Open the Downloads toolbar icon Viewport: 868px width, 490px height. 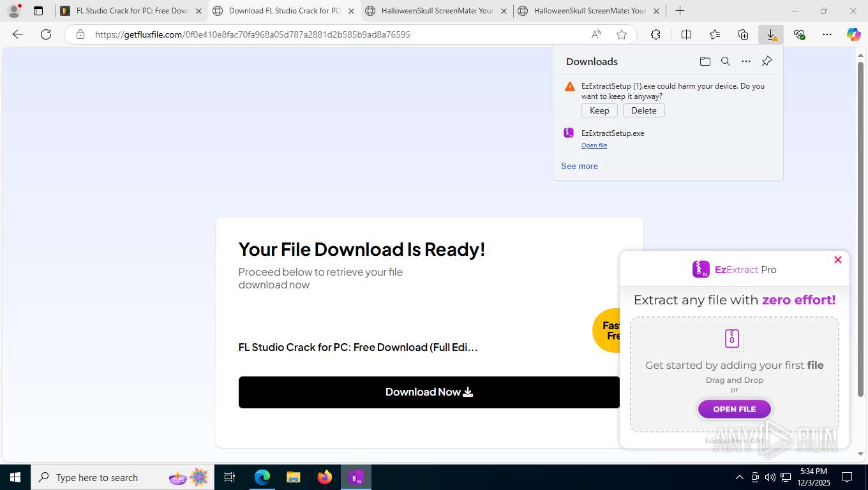(x=771, y=34)
